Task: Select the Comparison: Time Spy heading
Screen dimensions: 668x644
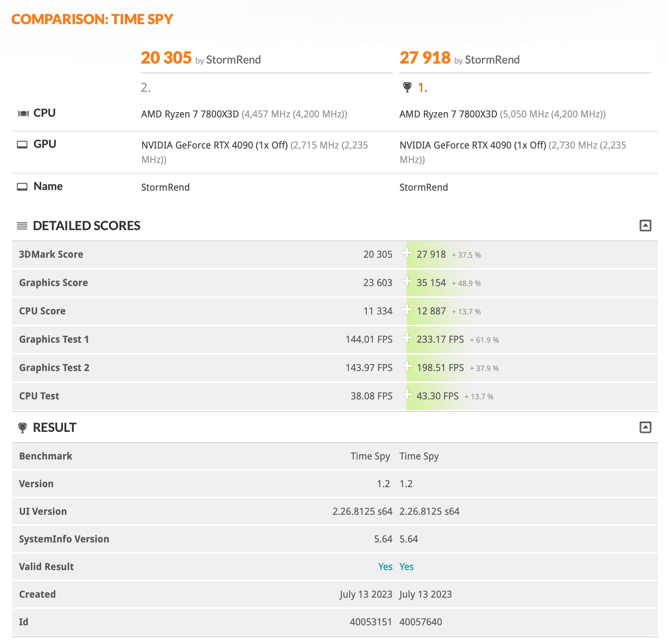Action: pos(92,19)
